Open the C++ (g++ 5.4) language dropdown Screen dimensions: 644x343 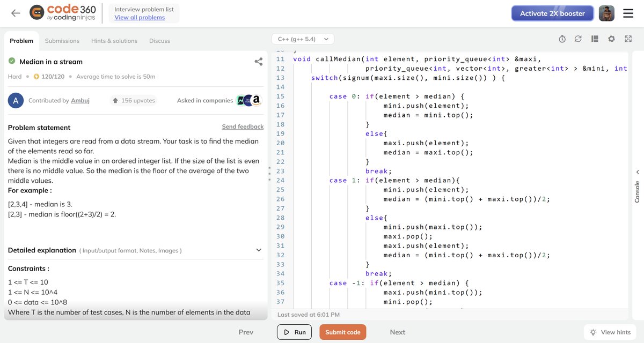pyautogui.click(x=303, y=39)
